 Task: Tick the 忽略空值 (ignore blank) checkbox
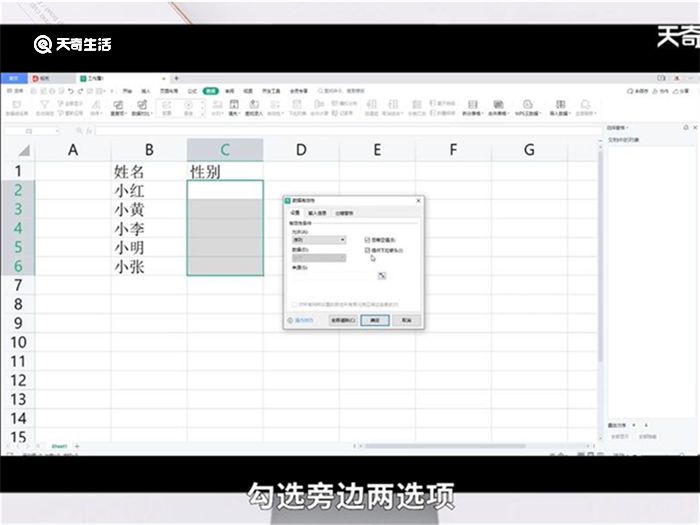368,240
